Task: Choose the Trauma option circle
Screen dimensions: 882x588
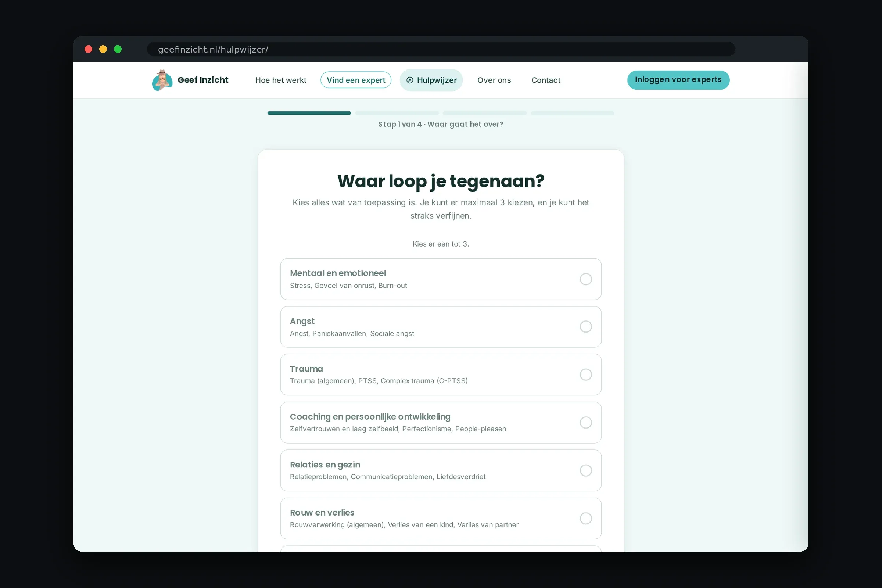Action: pos(586,374)
